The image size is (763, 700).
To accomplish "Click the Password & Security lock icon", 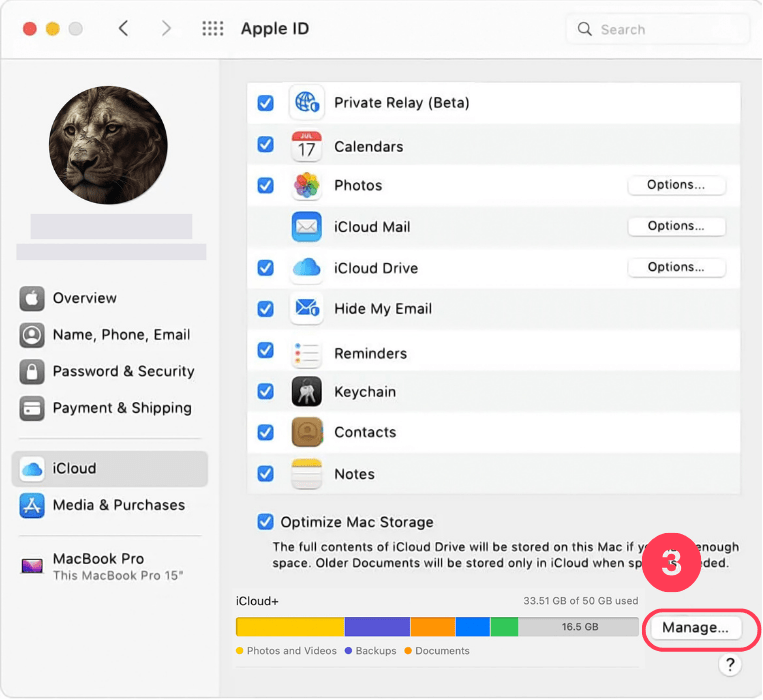I will click(x=32, y=371).
